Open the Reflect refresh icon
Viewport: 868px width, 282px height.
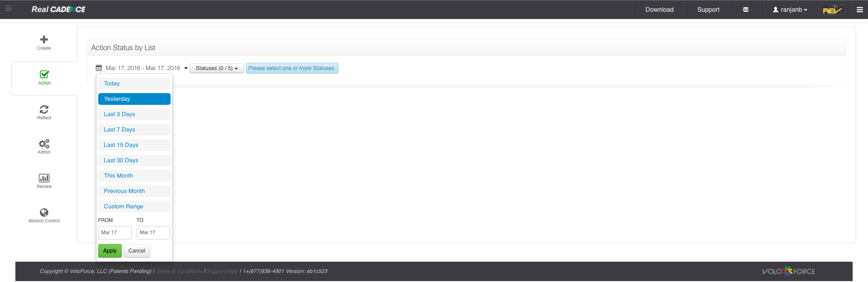click(44, 110)
